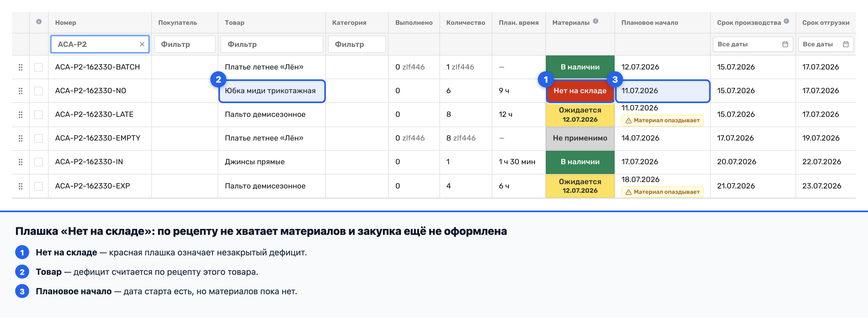The image size is (868, 318).
Task: Open Срок производства 'Все даты' dropdown
Action: coord(753,44)
